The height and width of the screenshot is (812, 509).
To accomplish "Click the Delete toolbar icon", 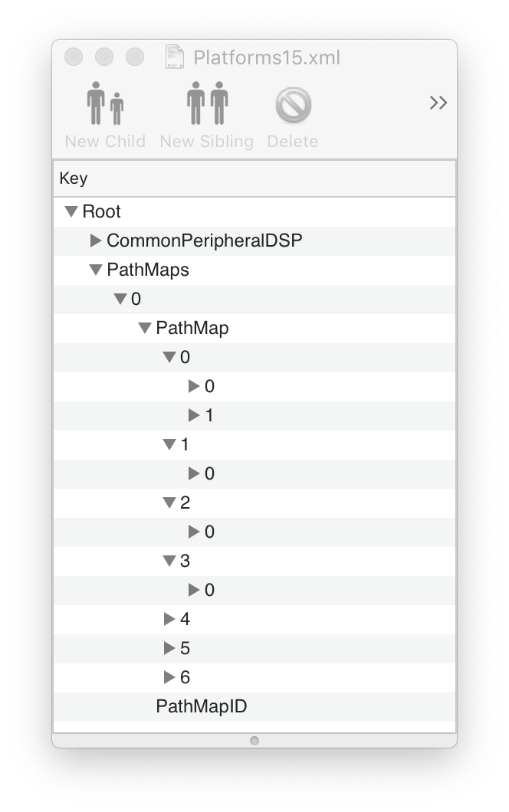I will [293, 104].
